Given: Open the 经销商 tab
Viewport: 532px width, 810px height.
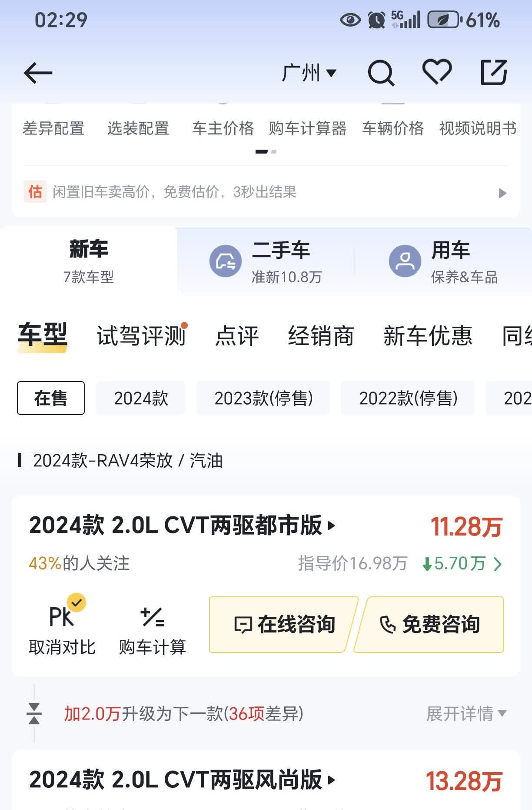Looking at the screenshot, I should [321, 335].
